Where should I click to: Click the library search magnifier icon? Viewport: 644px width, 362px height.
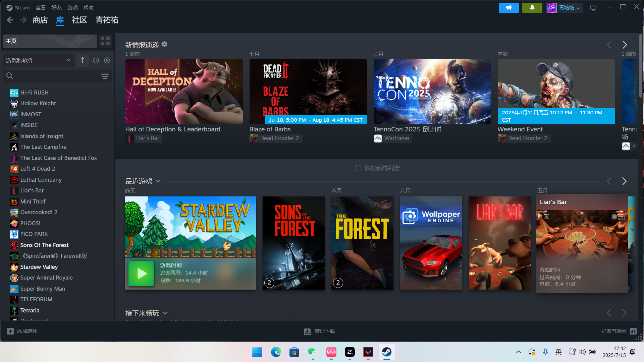pyautogui.click(x=10, y=76)
